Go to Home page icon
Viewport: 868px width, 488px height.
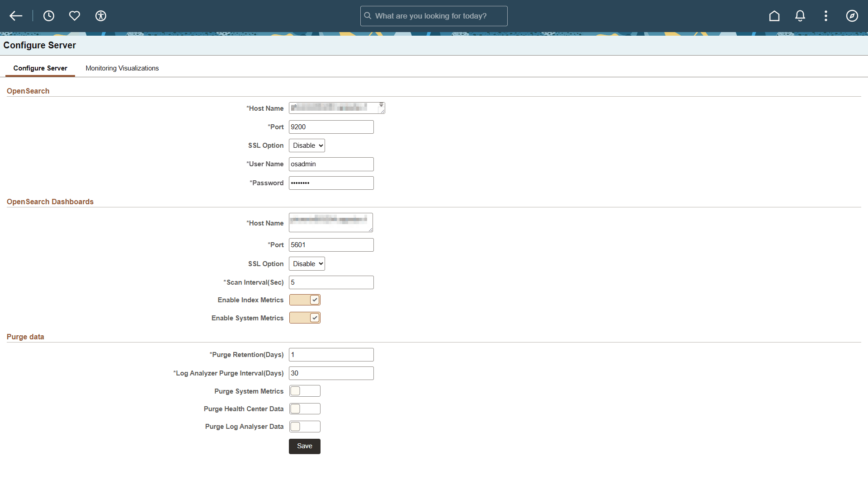point(774,16)
